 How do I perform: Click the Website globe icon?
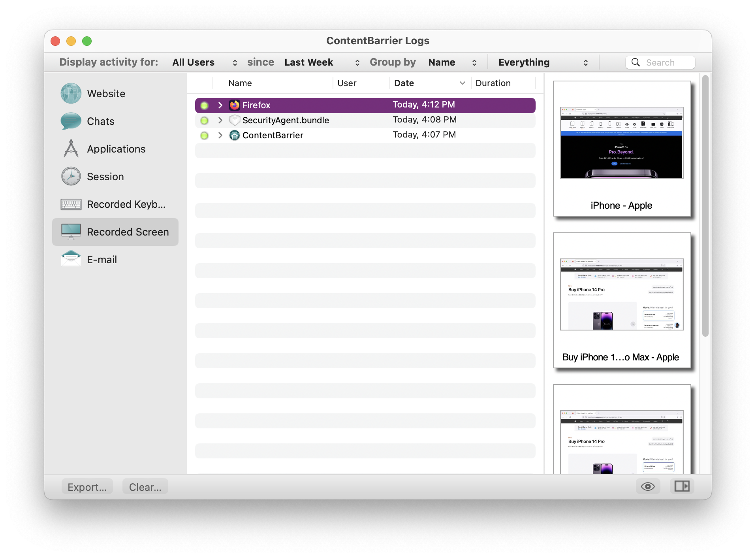click(x=71, y=94)
